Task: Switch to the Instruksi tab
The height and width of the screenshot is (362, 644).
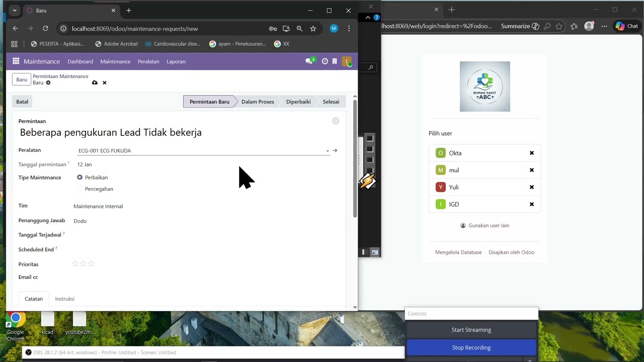Action: coord(65,299)
